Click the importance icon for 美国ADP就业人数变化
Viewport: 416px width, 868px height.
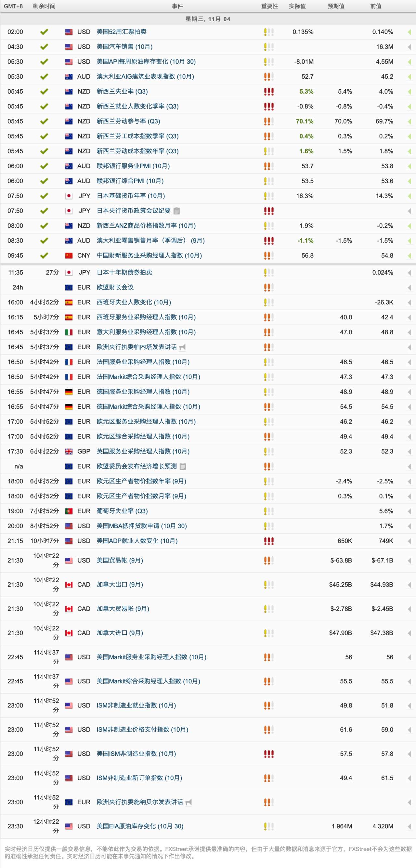[x=269, y=541]
